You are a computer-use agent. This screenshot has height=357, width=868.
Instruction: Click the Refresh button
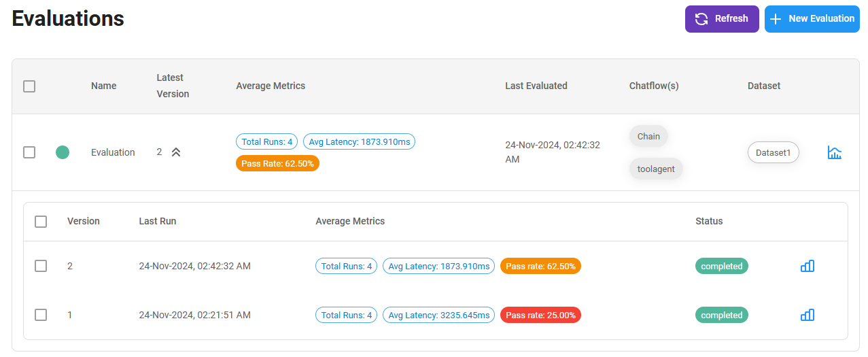point(721,19)
